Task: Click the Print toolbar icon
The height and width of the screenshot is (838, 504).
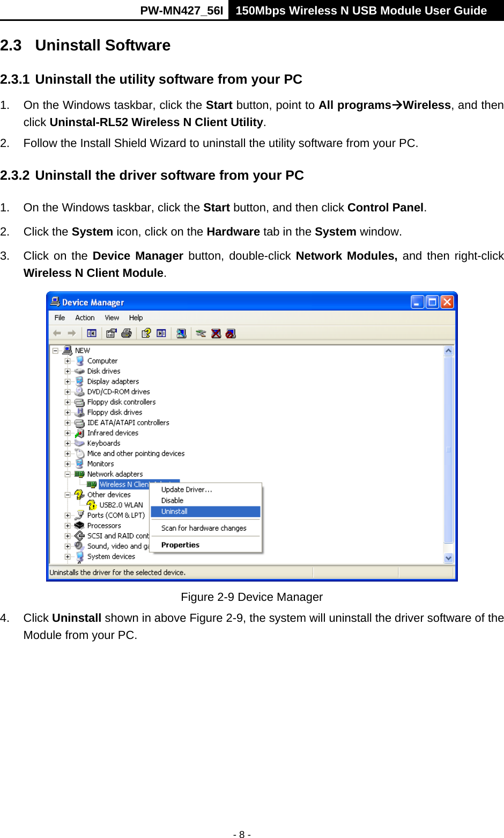Action: click(127, 333)
